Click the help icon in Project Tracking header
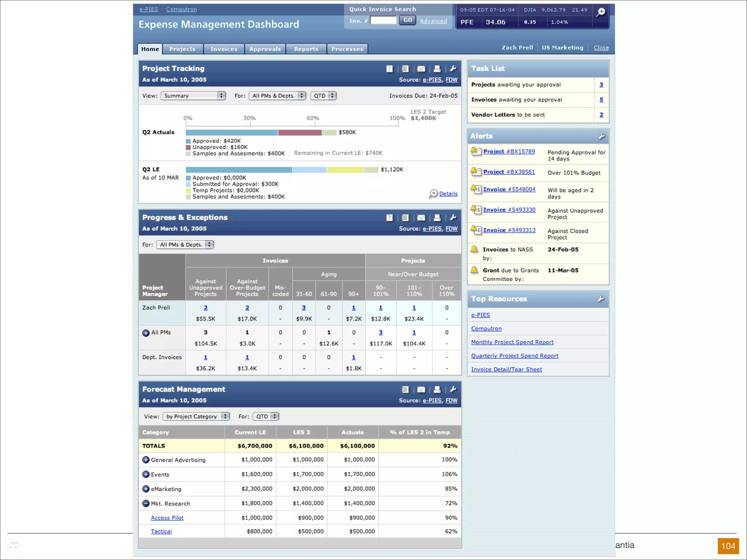The image size is (747, 560). point(389,69)
